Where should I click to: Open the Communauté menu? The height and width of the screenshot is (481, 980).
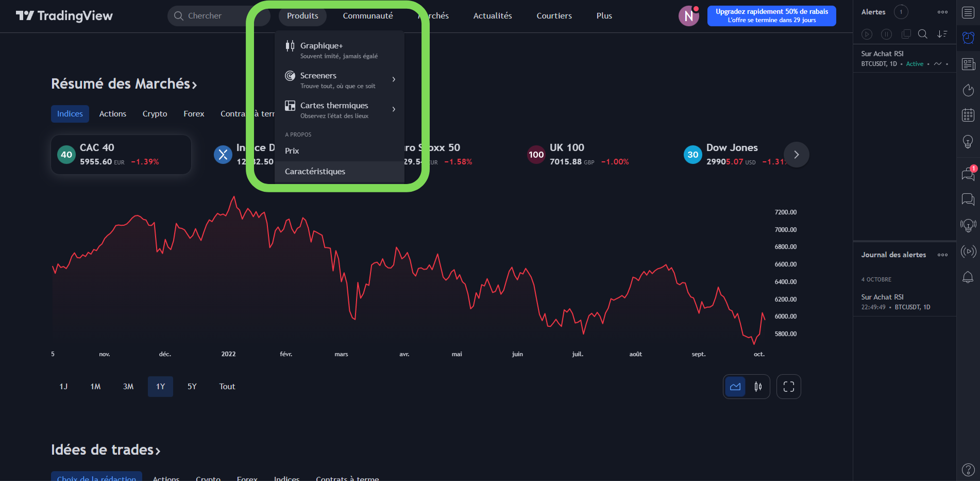[368, 16]
